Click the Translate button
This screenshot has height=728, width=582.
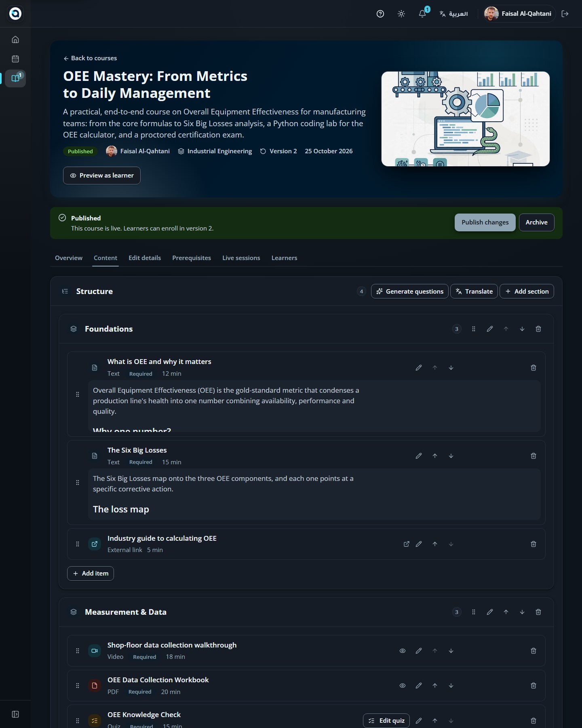474,292
